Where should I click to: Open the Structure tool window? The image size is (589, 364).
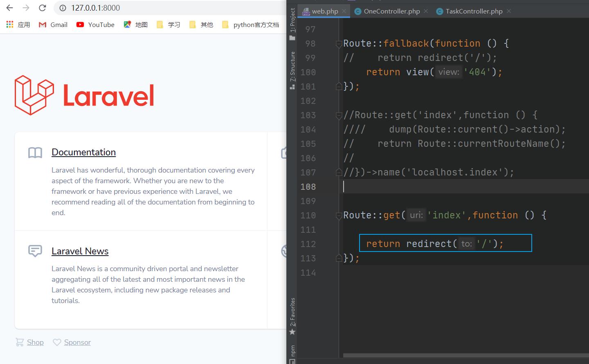click(x=292, y=70)
